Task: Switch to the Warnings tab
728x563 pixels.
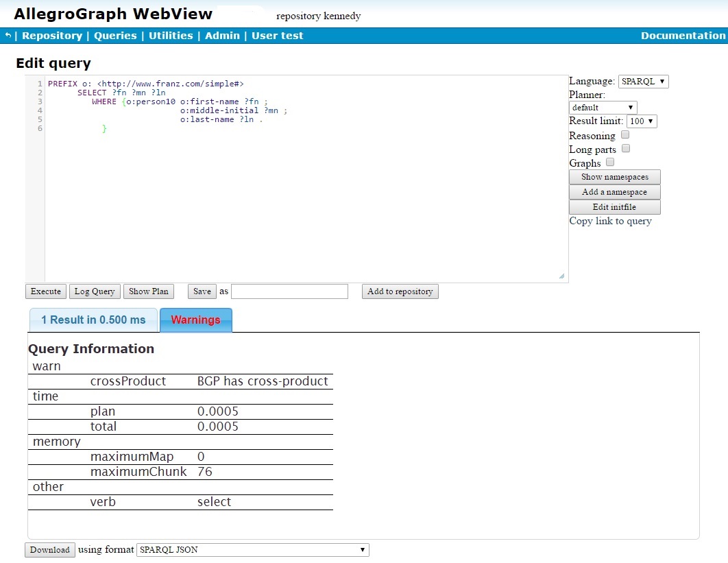Action: coord(196,320)
